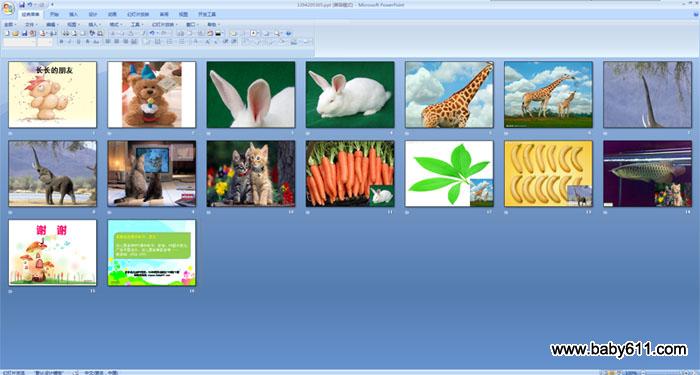Toggle Underline formatting button
Image resolution: width=700 pixels, height=375 pixels.
(x=79, y=41)
